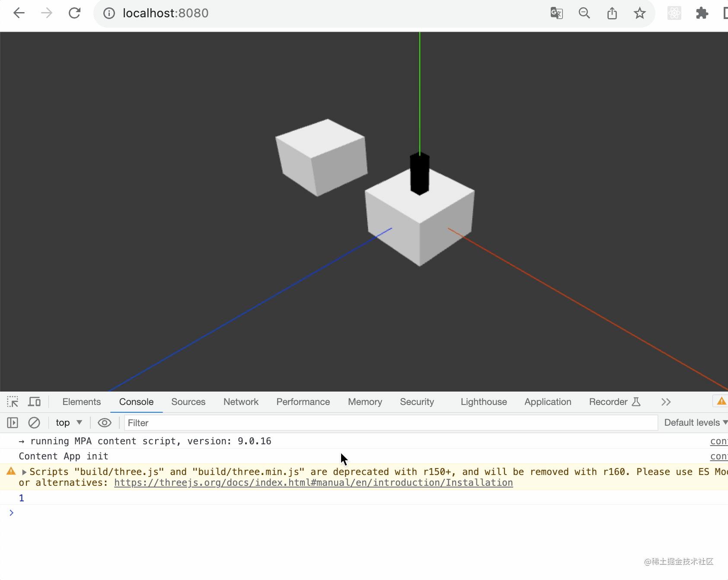Open the console sidebar
Viewport: 728px width, 580px height.
point(12,422)
